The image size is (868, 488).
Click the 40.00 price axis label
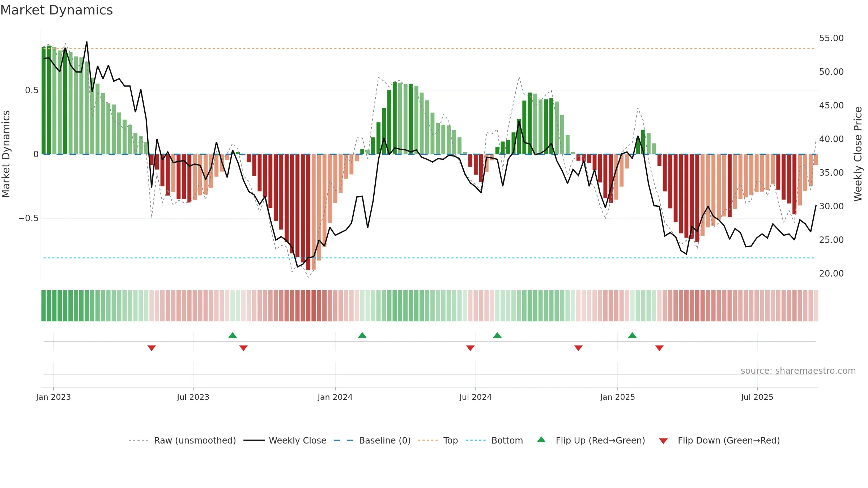tap(831, 139)
